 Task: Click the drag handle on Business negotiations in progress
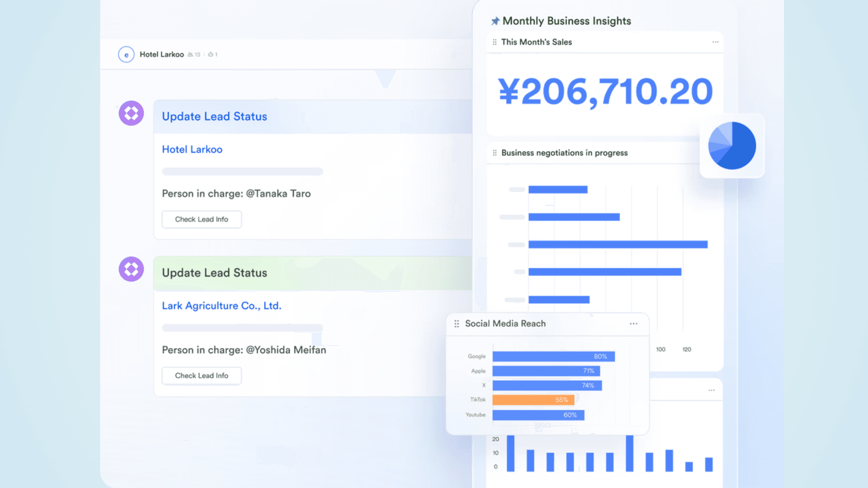click(494, 153)
